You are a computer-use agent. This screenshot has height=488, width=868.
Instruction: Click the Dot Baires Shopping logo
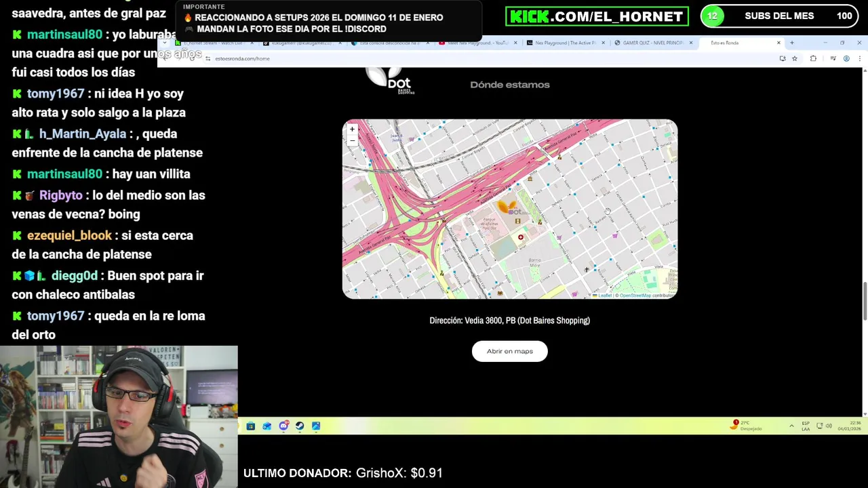[391, 81]
